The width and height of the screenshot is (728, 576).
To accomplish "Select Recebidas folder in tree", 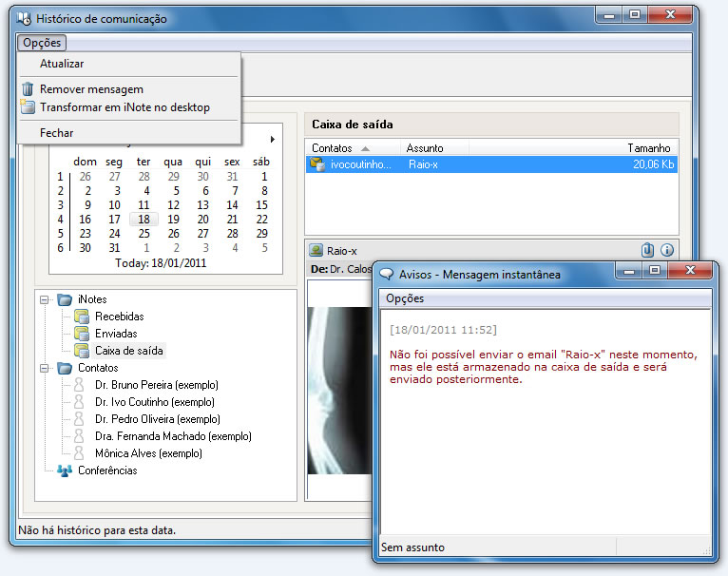I will (120, 317).
